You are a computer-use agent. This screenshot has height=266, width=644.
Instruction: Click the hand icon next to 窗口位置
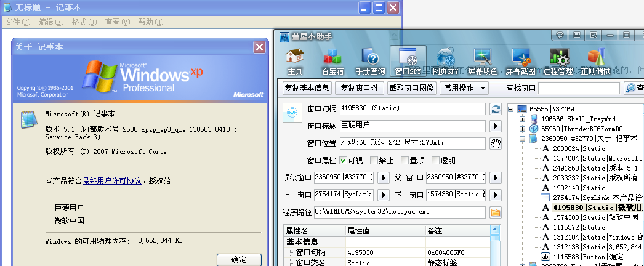[x=496, y=143]
